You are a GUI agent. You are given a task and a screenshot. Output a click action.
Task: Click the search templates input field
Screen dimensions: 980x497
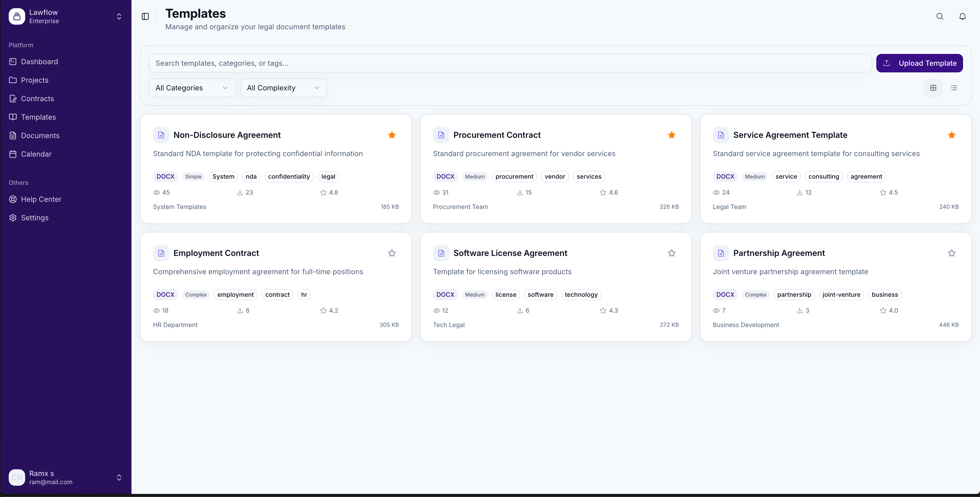(510, 63)
